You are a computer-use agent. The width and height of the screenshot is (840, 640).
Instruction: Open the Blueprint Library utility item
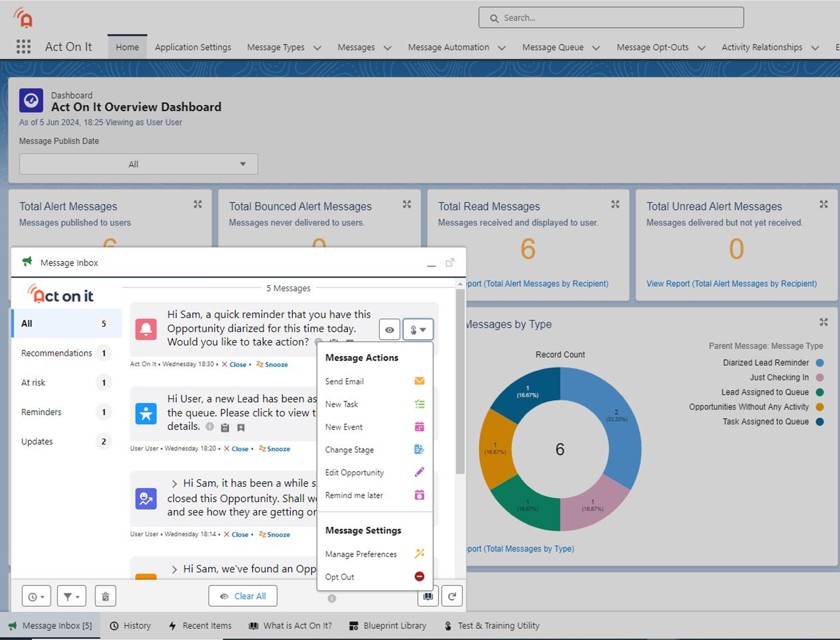point(388,626)
